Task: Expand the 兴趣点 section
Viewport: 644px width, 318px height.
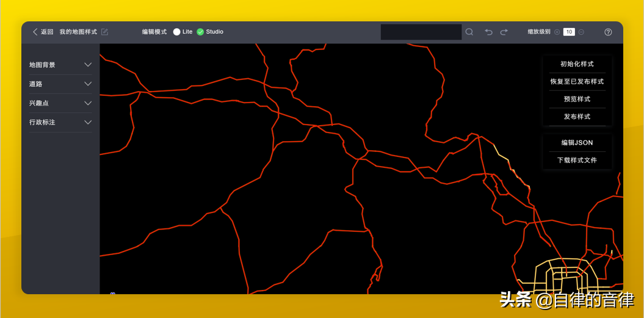Action: 60,103
